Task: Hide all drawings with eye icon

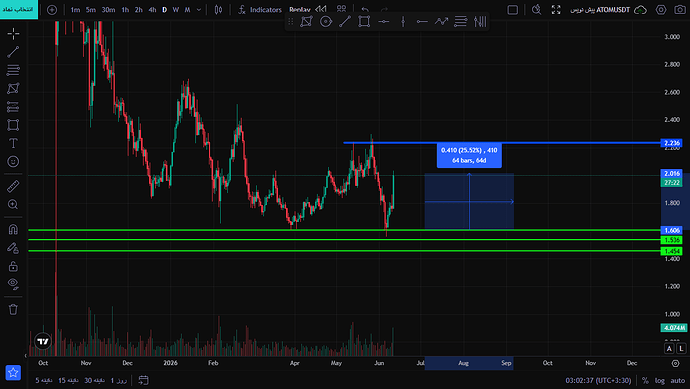Action: tap(13, 284)
